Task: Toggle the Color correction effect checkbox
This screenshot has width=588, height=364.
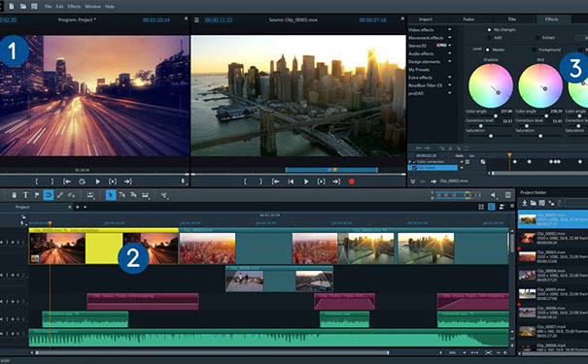Action: tap(414, 162)
